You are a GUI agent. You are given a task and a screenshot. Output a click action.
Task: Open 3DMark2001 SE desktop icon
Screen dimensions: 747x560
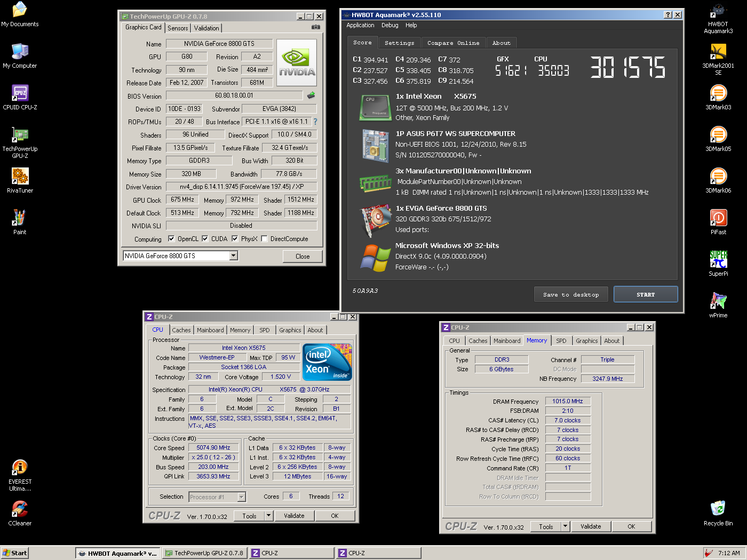point(718,59)
